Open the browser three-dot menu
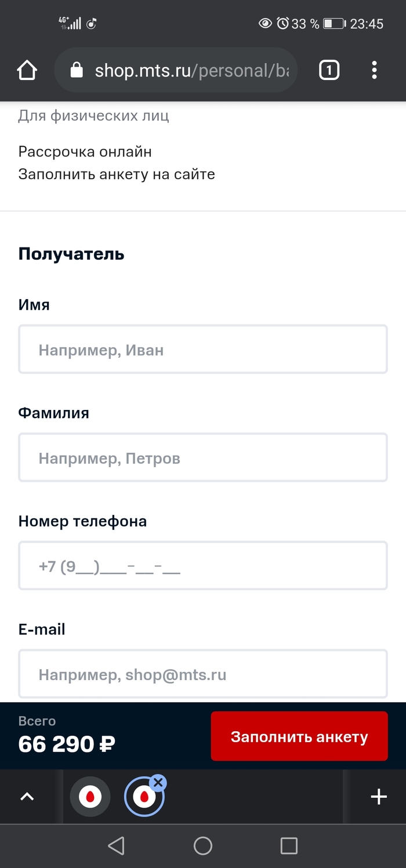The image size is (406, 868). 374,71
